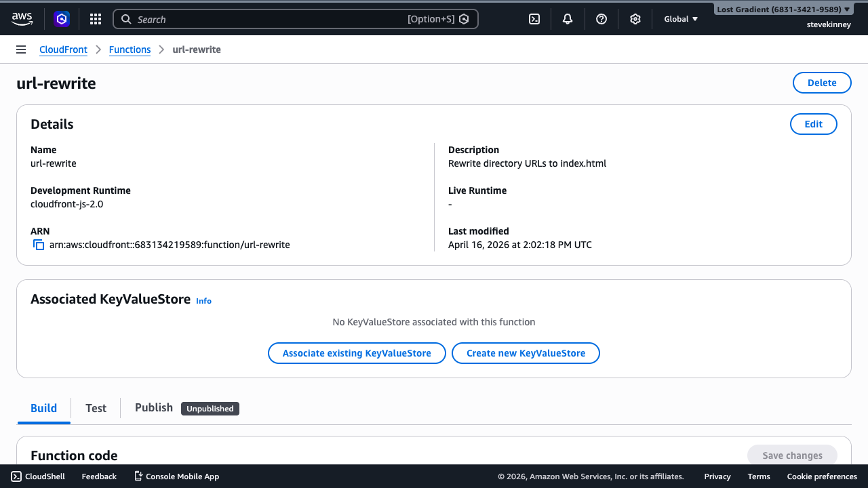The height and width of the screenshot is (488, 868).
Task: Switch to the Publish tab
Action: [154, 407]
